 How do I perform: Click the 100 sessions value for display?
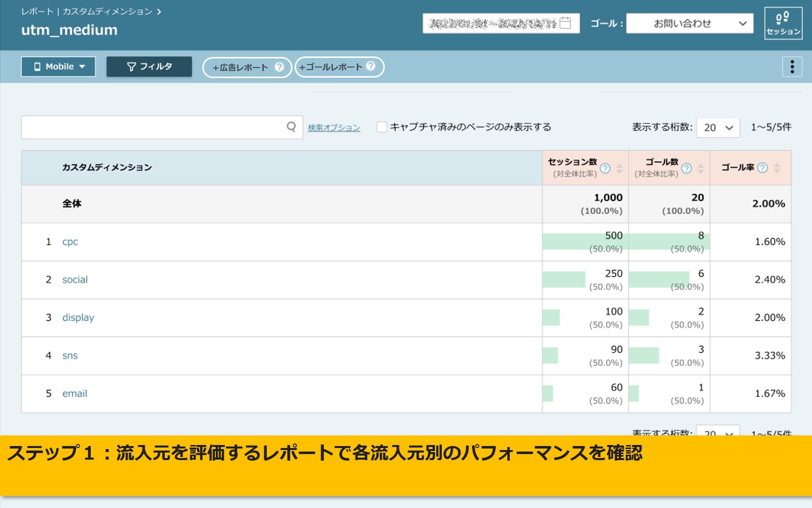tap(614, 311)
